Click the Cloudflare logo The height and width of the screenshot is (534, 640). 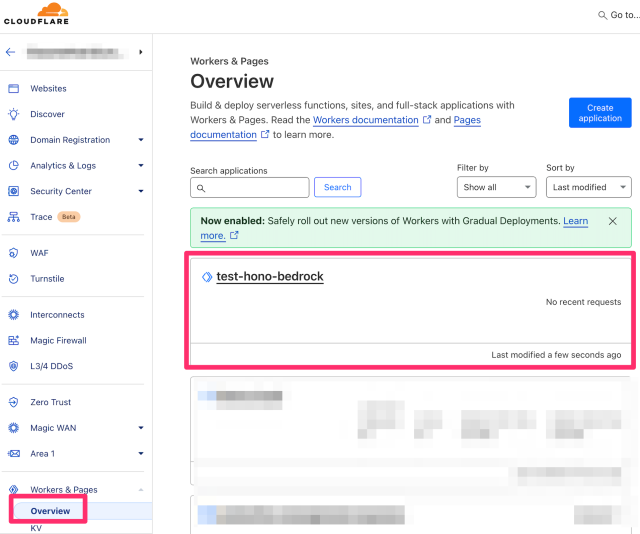click(36, 13)
